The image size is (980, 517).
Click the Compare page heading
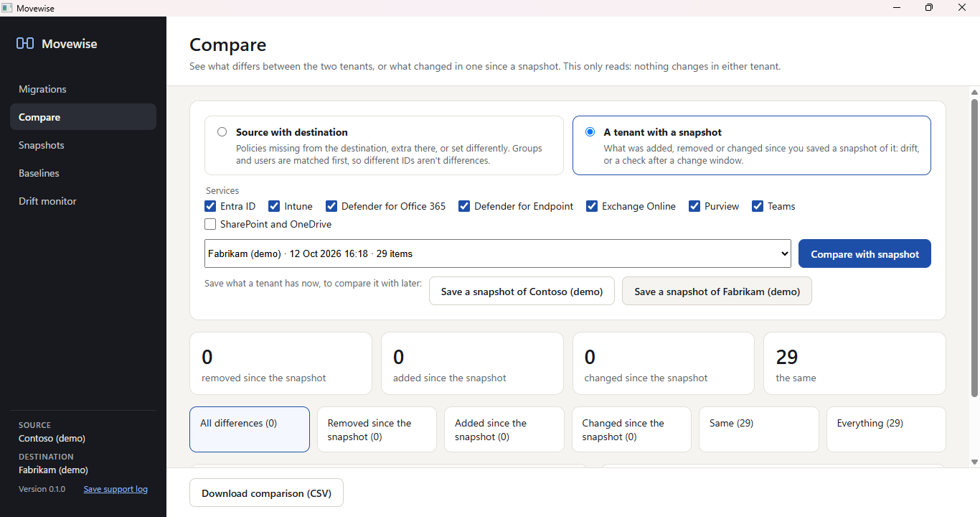(x=227, y=45)
